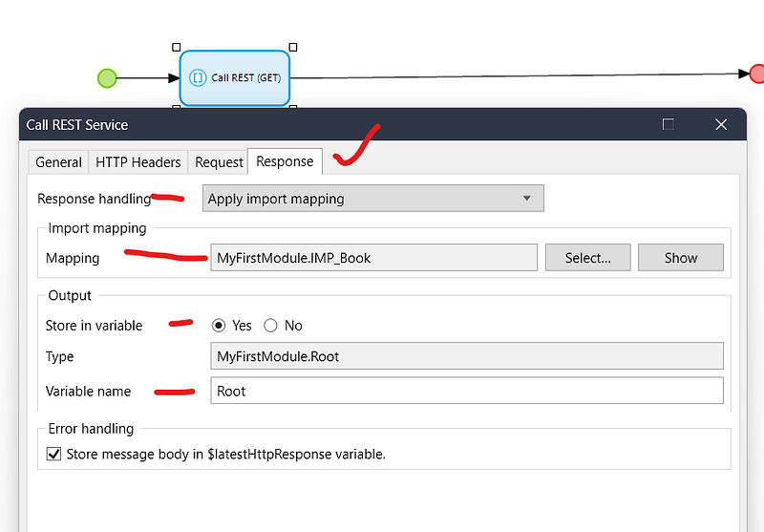Toggle Store message body in $latestHttpResponse checkbox
Viewport: 764px width, 532px height.
(x=54, y=455)
